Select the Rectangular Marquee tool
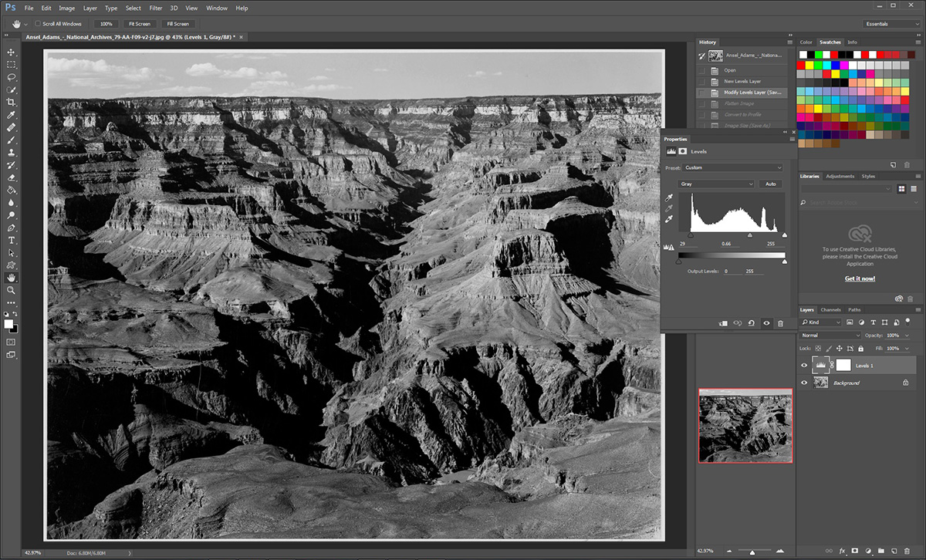This screenshot has height=560, width=926. pyautogui.click(x=12, y=65)
